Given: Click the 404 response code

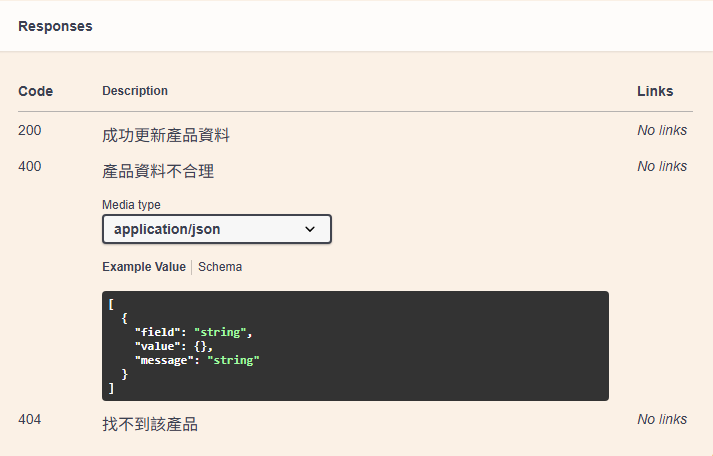Looking at the screenshot, I should click(30, 419).
